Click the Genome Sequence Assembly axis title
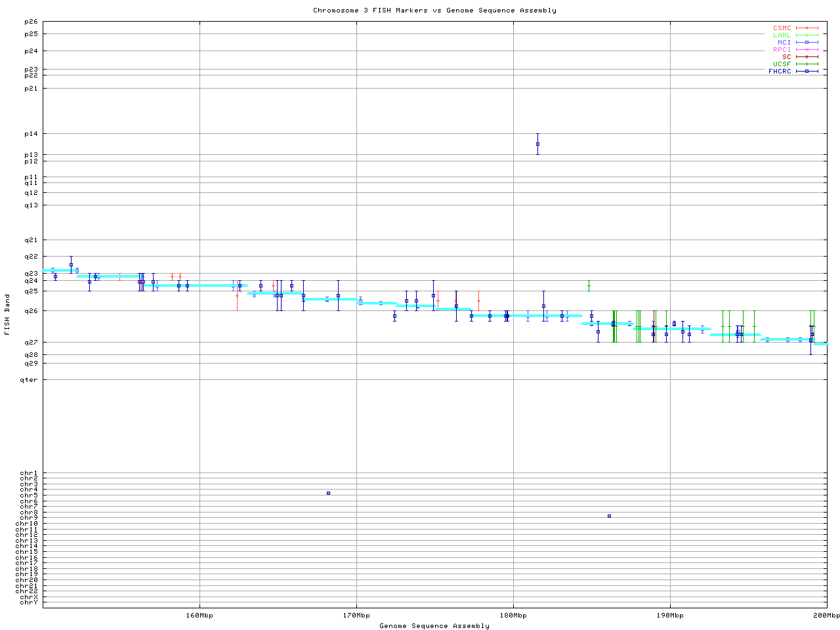This screenshot has width=840, height=630. point(434,626)
